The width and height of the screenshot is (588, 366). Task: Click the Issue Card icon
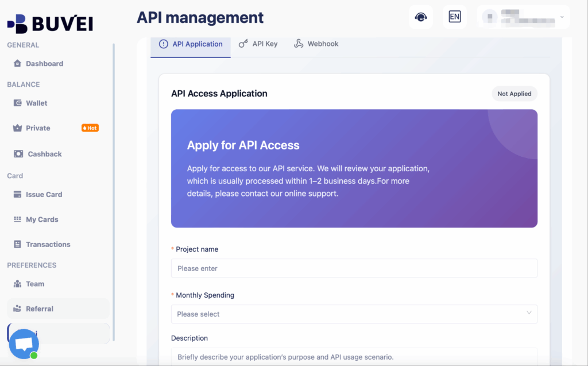[17, 195]
